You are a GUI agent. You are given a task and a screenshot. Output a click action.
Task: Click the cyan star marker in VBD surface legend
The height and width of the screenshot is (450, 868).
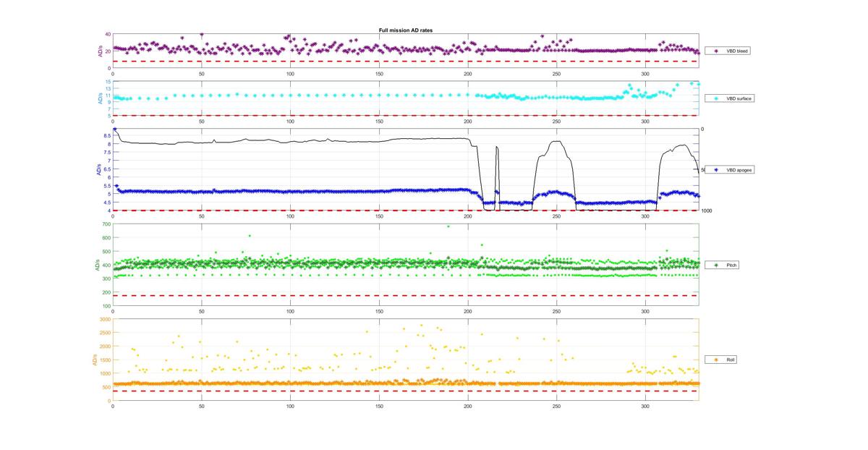click(715, 98)
